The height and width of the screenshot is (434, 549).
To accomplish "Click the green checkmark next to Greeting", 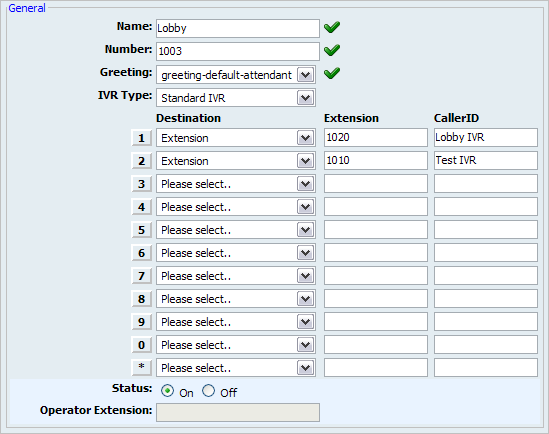I will [332, 73].
